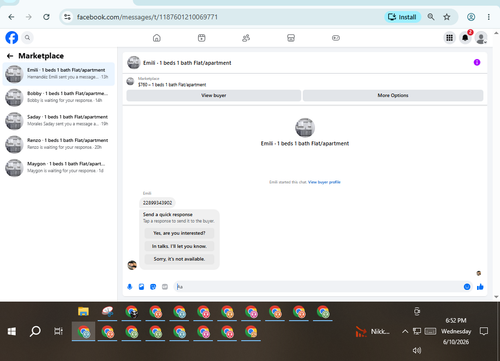Choose a GIF icon
This screenshot has width=500, height=361.
[x=165, y=287]
